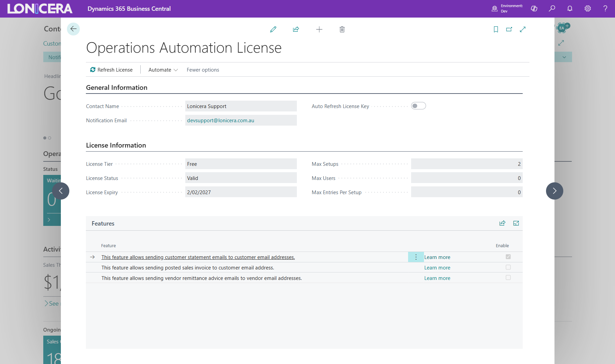
Task: Go to the next record arrow
Action: click(554, 191)
